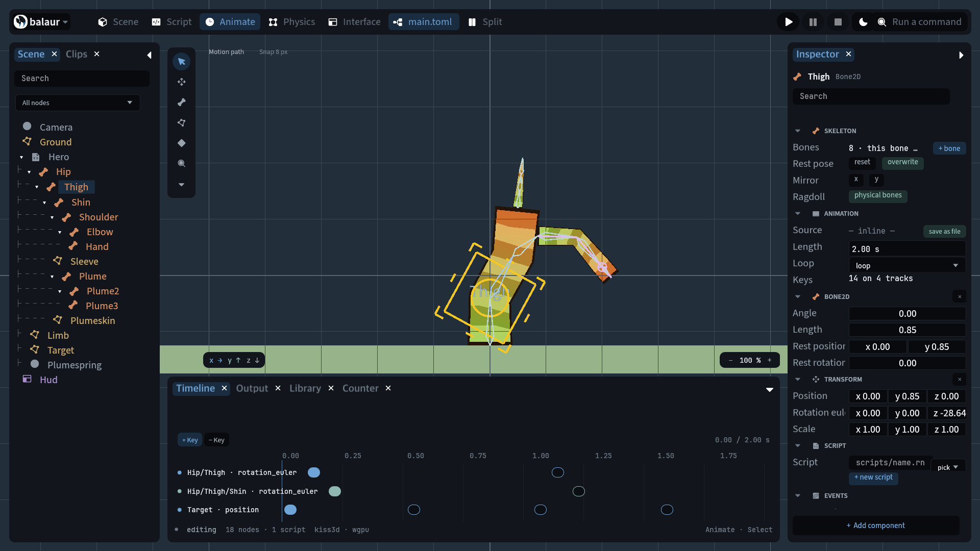Toggle Motion path display
Image resolution: width=980 pixels, height=551 pixels.
(x=226, y=52)
